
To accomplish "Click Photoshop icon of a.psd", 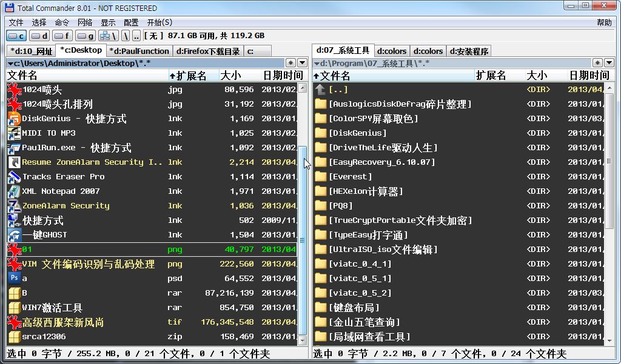I will pos(15,279).
